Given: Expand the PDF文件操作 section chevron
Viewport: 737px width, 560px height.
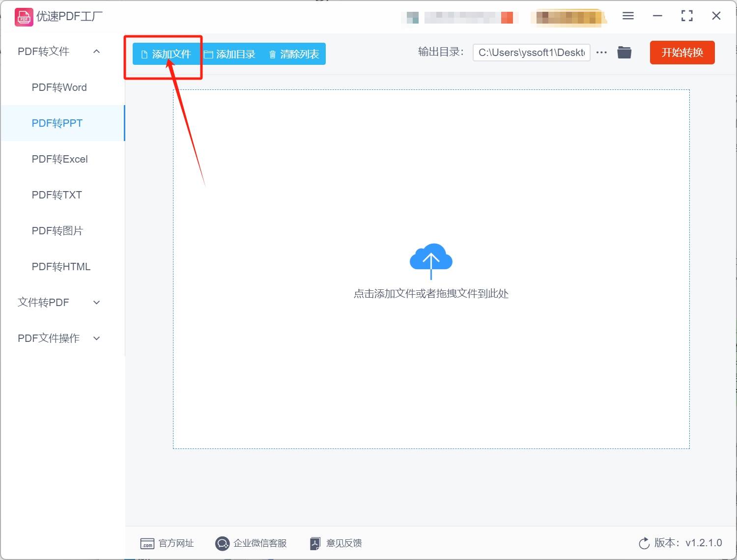Looking at the screenshot, I should tap(97, 338).
